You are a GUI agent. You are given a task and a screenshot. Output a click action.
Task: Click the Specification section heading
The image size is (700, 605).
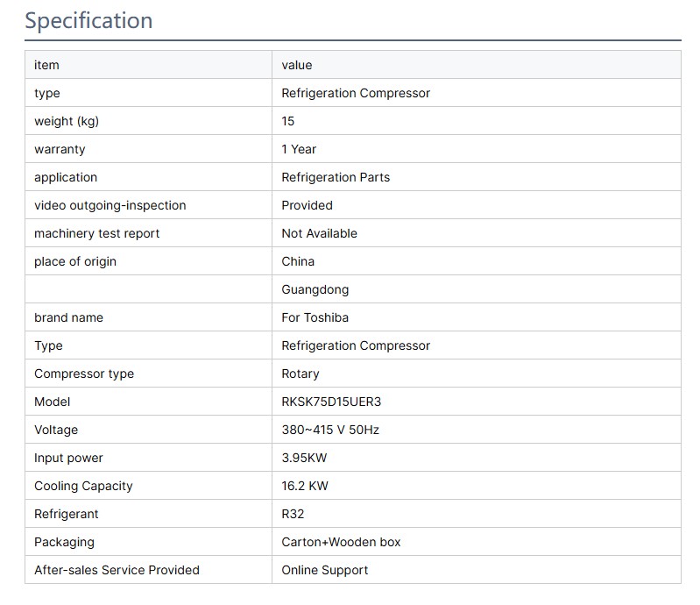[x=88, y=21]
